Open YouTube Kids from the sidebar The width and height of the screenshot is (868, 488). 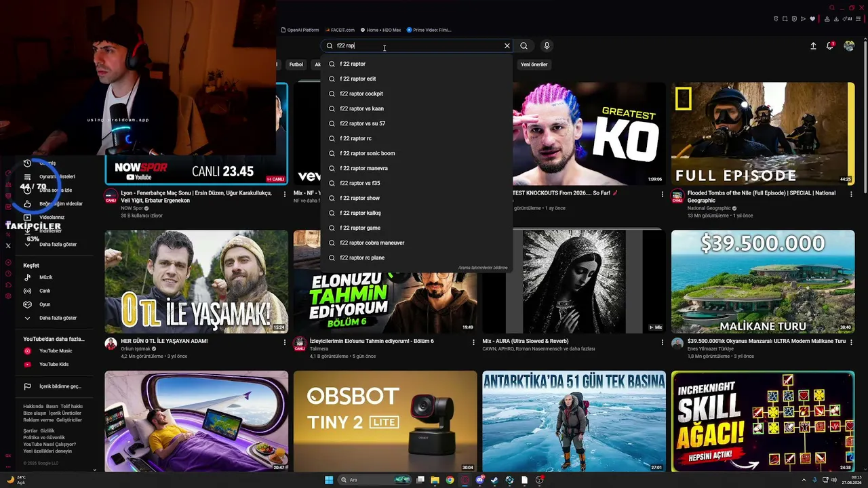point(54,365)
